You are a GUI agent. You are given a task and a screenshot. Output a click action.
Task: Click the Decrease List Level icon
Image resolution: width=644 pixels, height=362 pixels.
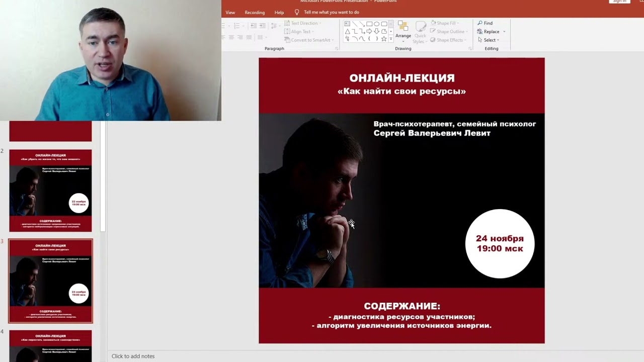tap(254, 25)
